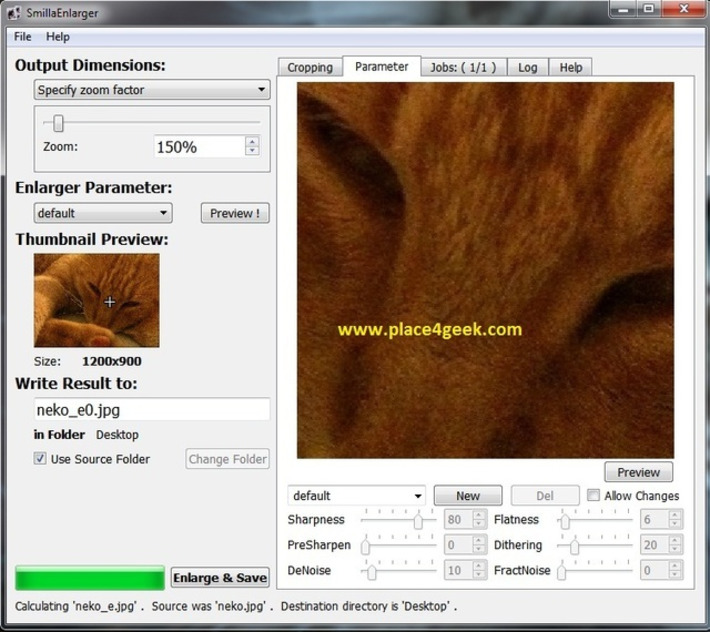Maximize the SmillaEnlarger window
Viewport: 710px width, 632px height.
tap(649, 9)
